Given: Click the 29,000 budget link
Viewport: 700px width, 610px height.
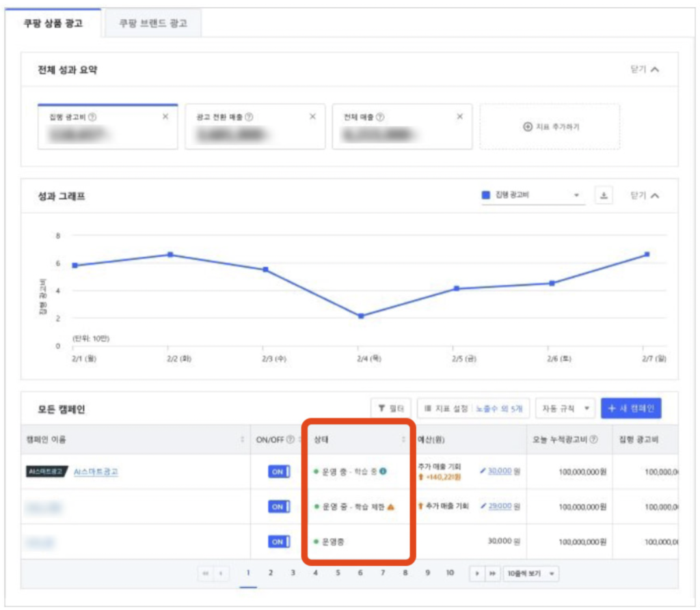Looking at the screenshot, I should point(500,506).
